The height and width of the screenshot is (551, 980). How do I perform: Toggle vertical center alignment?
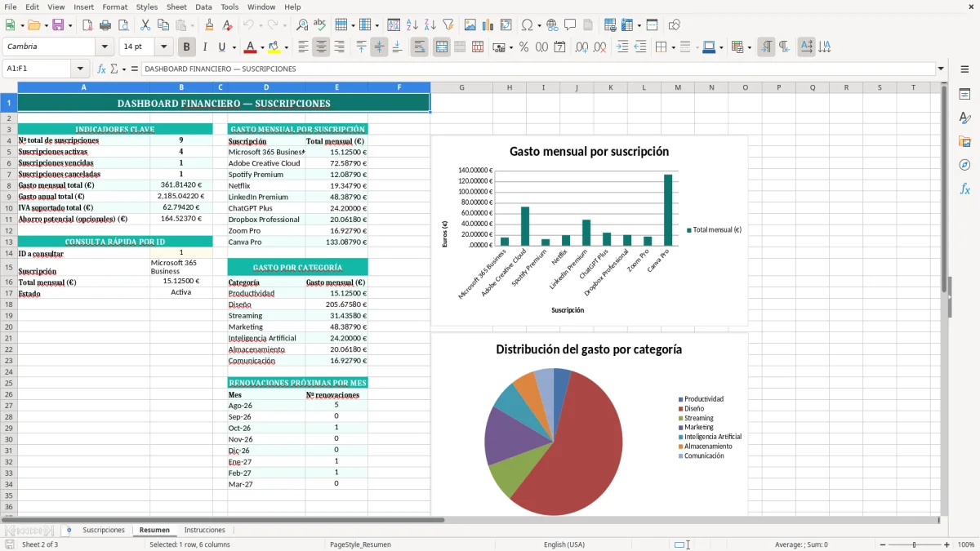(x=379, y=47)
